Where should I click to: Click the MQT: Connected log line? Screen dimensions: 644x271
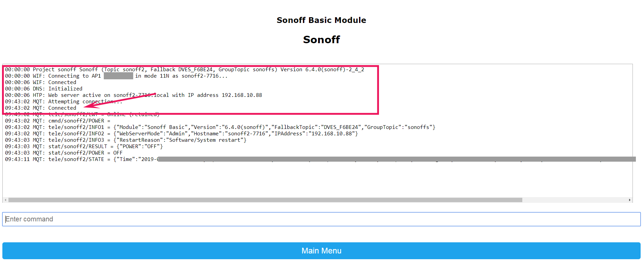coord(41,108)
